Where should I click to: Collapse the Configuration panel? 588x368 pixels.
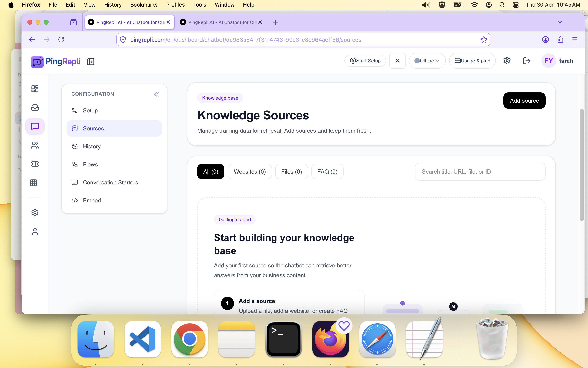[x=157, y=94]
